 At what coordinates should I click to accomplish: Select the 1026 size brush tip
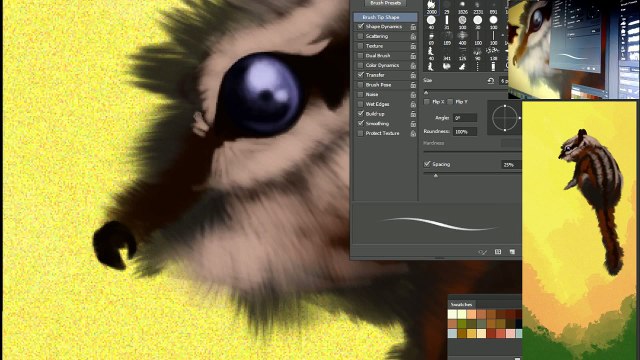462,6
